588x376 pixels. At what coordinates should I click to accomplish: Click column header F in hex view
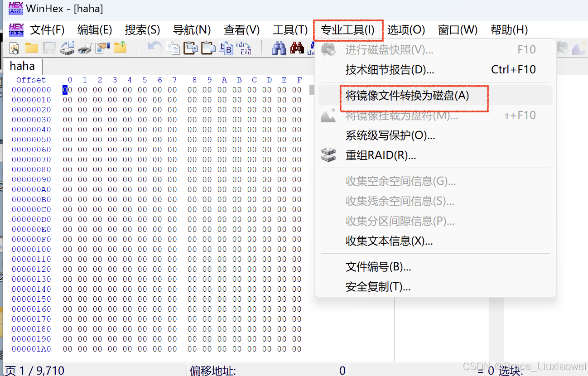(x=299, y=80)
